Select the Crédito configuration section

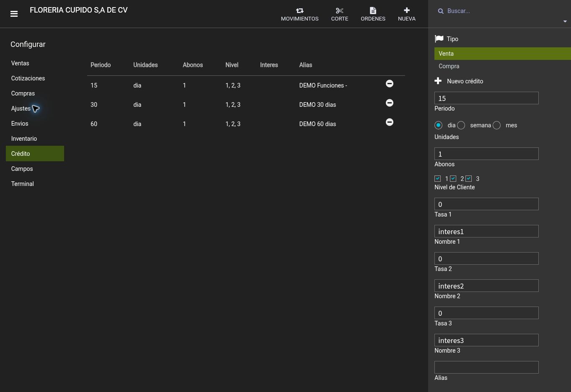tap(35, 154)
